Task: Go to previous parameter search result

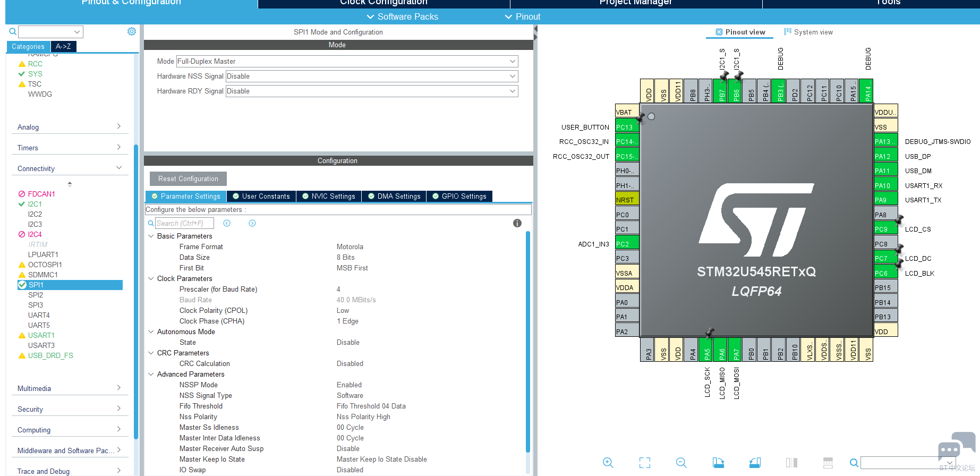Action: coord(227,223)
